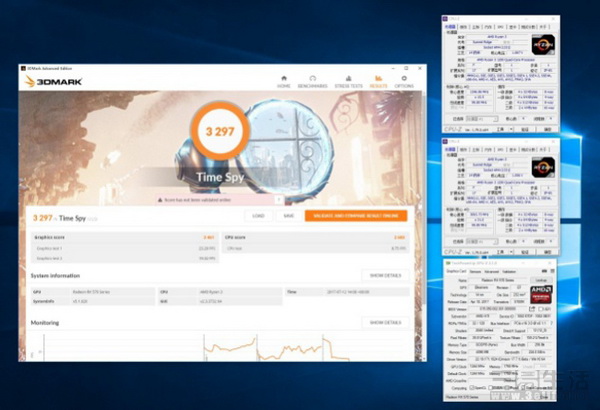Click the Close button in GPU-Z

coord(543,397)
